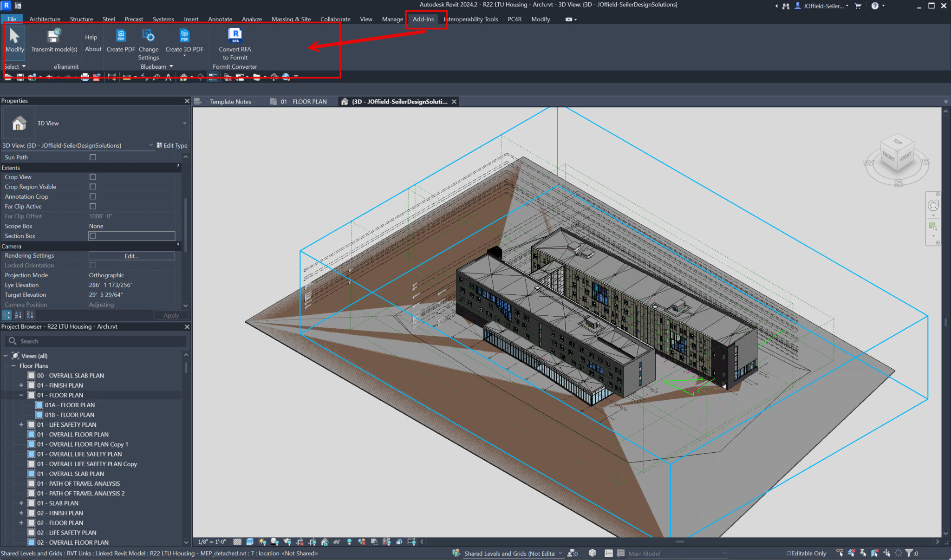Open the steering wheels navigation tool
Screen dimensions: 951x560
click(933, 205)
